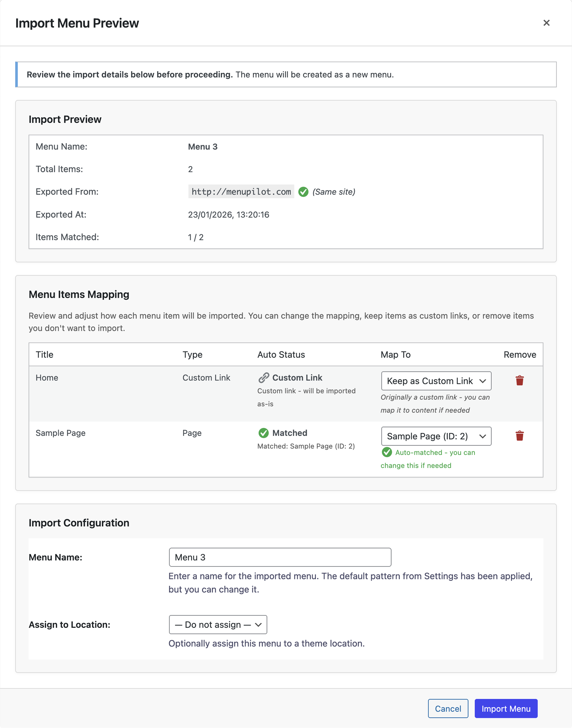Click the Menu Name input field
572x728 pixels.
point(280,557)
